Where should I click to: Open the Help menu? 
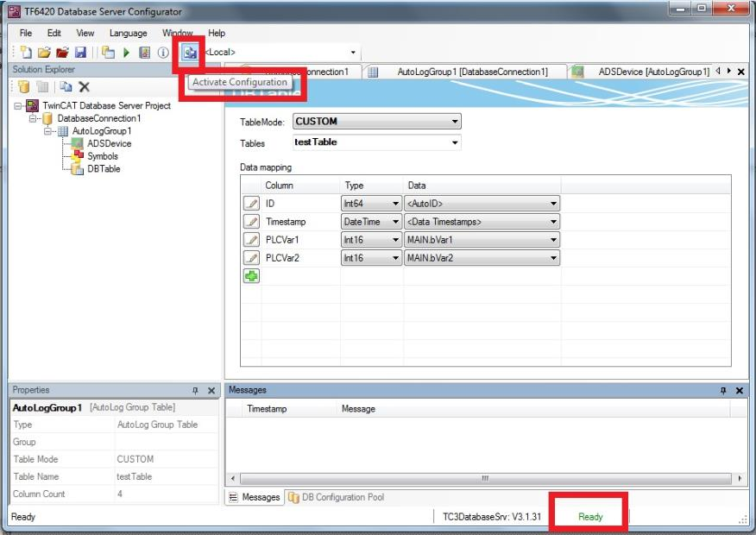[x=217, y=33]
